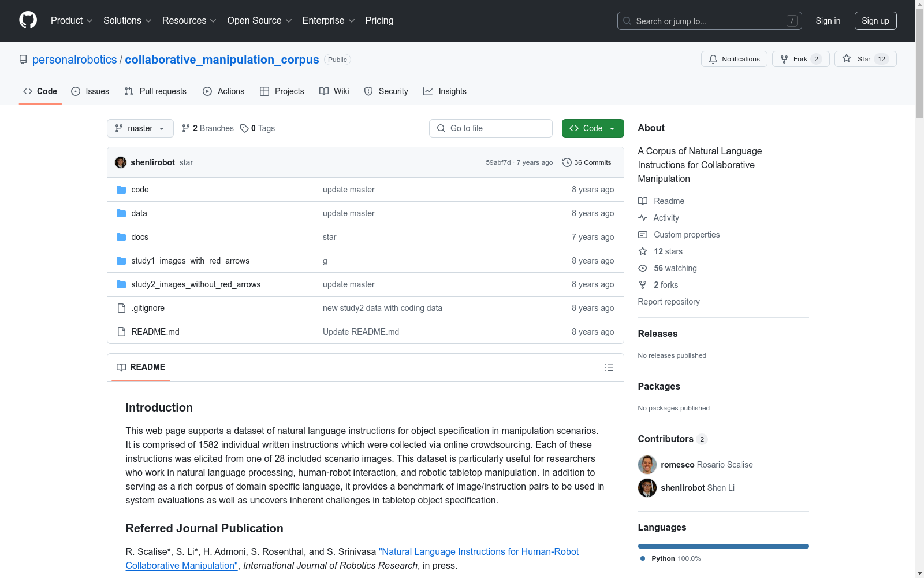The height and width of the screenshot is (578, 924).
Task: Click the book icon next to Readme
Action: click(x=643, y=201)
